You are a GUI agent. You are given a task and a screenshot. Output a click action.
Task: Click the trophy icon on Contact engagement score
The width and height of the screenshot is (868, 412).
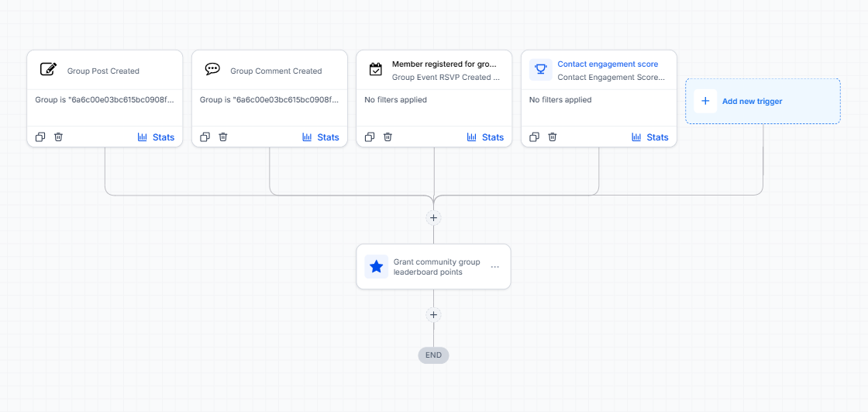click(x=540, y=69)
